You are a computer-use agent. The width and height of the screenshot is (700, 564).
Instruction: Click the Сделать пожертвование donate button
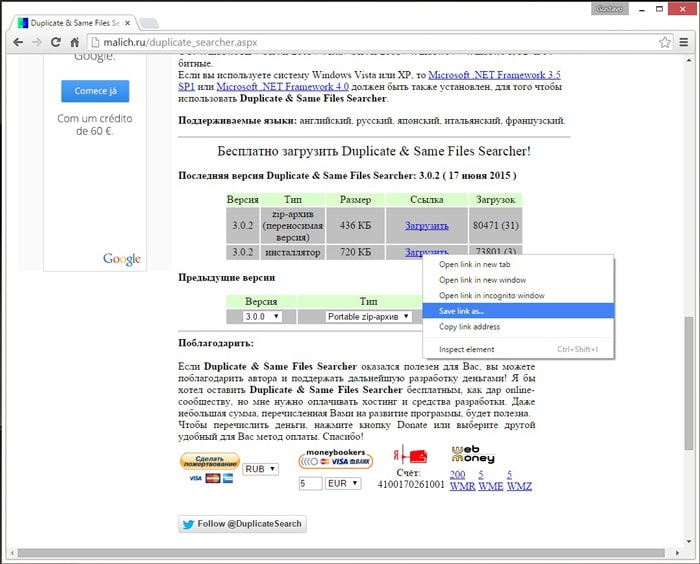point(210,461)
